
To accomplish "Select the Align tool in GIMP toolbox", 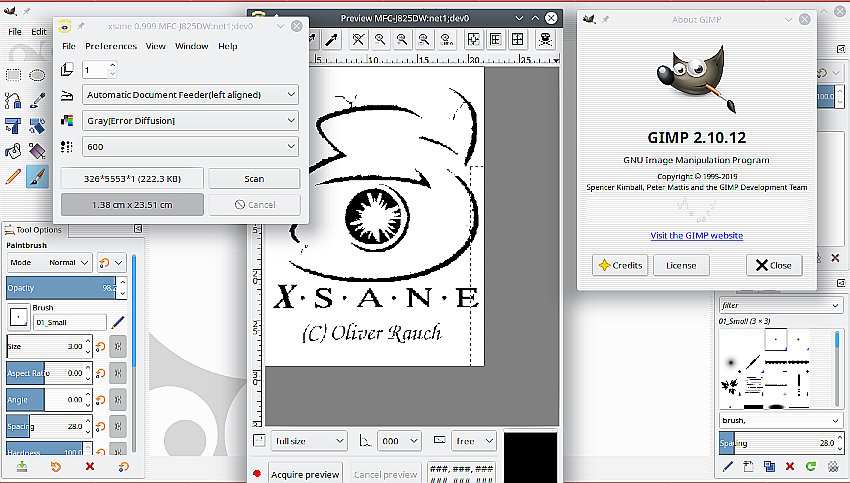I will [x=13, y=126].
